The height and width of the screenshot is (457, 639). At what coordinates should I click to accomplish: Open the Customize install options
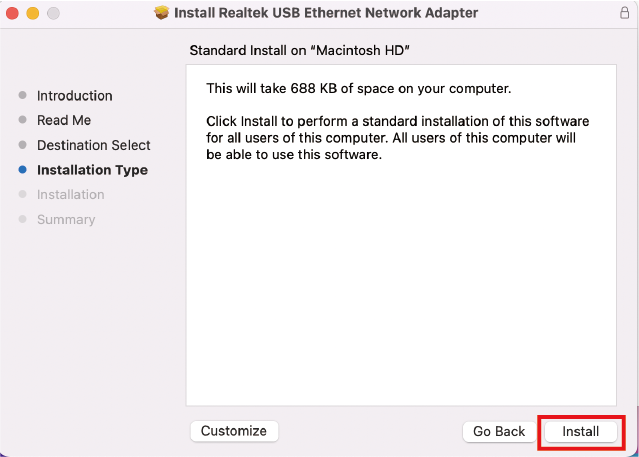(234, 431)
